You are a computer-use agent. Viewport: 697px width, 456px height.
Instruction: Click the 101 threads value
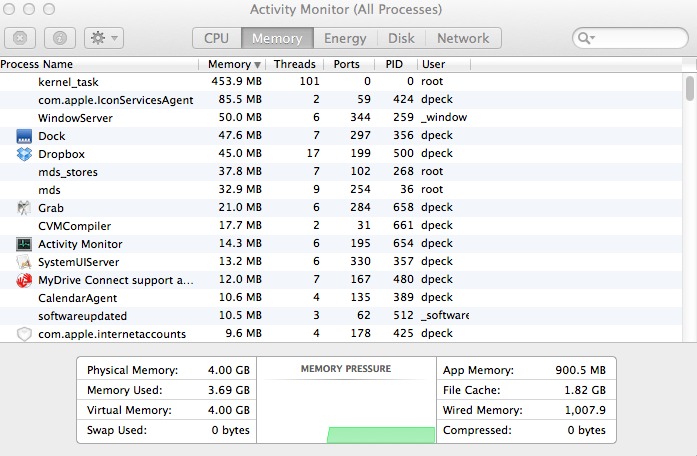pyautogui.click(x=309, y=81)
